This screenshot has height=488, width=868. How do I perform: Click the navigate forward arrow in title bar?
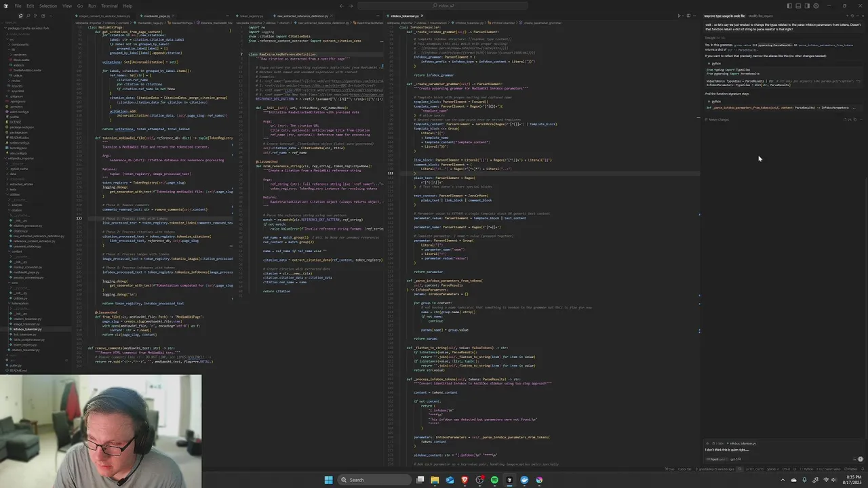pos(351,6)
